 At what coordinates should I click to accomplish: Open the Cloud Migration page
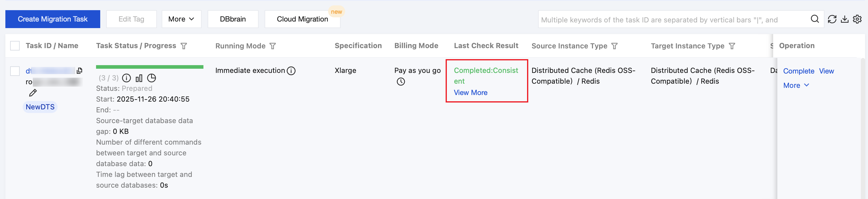pyautogui.click(x=302, y=19)
